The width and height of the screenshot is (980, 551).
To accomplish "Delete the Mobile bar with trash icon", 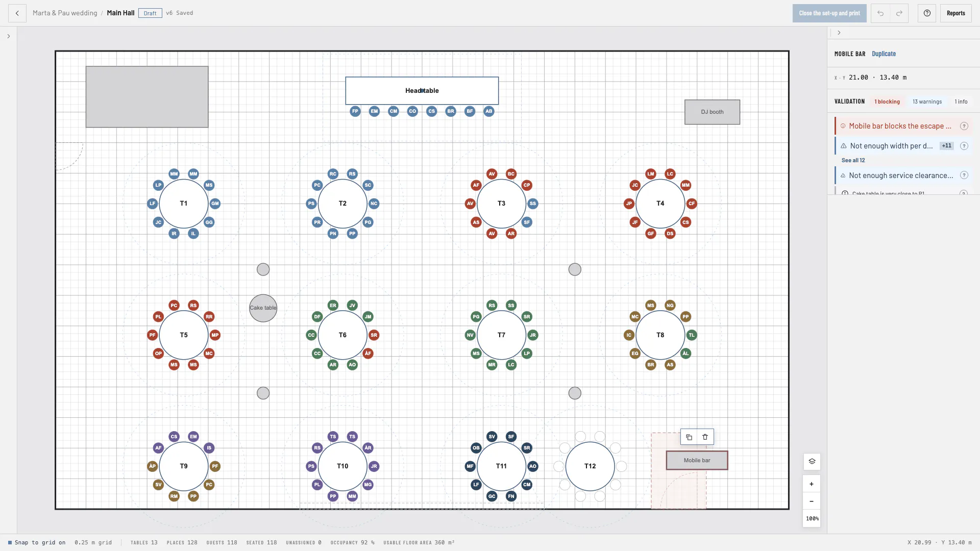I will coord(705,437).
